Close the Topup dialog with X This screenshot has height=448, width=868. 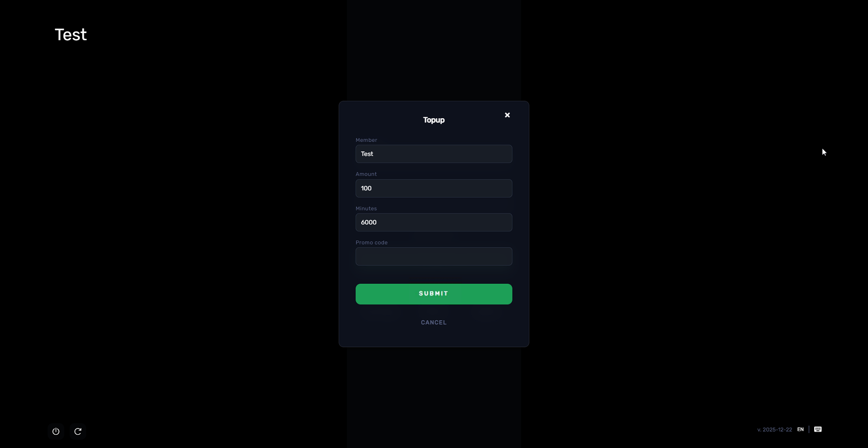coord(507,115)
